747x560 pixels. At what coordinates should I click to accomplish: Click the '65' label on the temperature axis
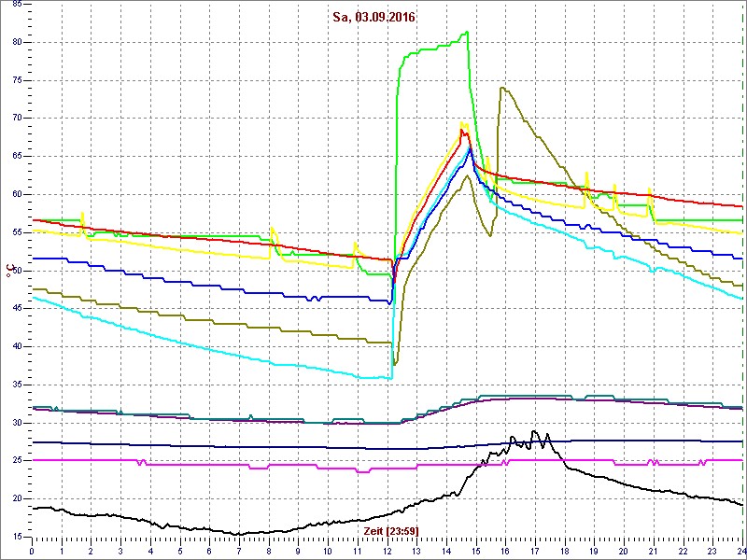(17, 156)
